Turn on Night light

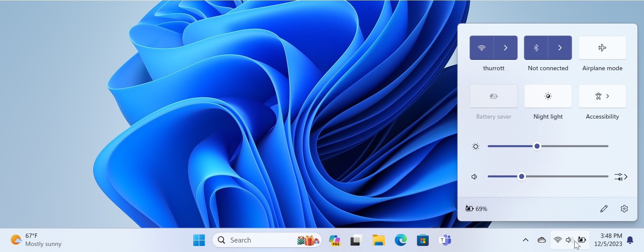(x=548, y=96)
